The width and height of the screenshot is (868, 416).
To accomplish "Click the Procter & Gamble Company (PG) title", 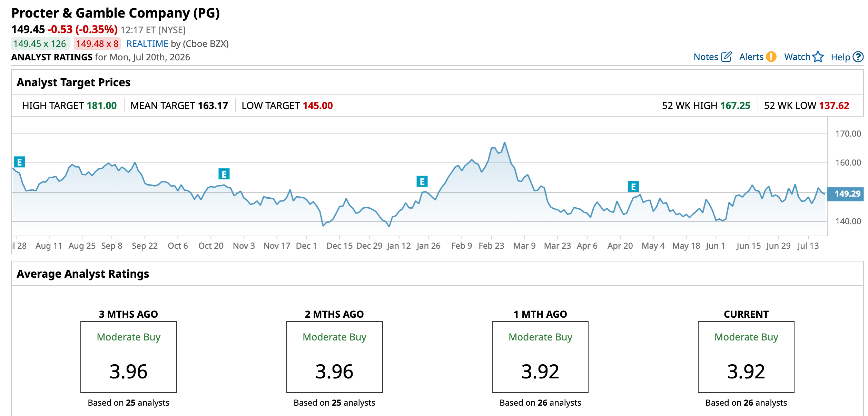I will (x=116, y=13).
